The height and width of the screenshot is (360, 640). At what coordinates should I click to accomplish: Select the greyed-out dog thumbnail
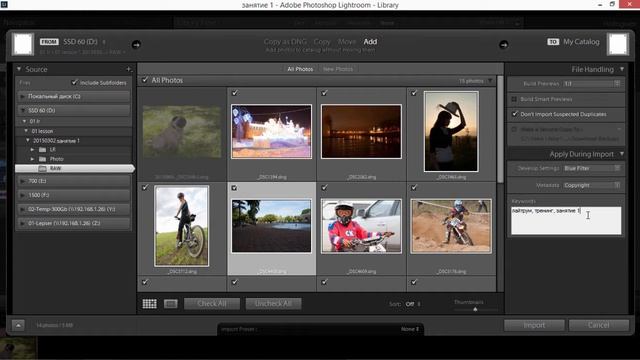182,131
